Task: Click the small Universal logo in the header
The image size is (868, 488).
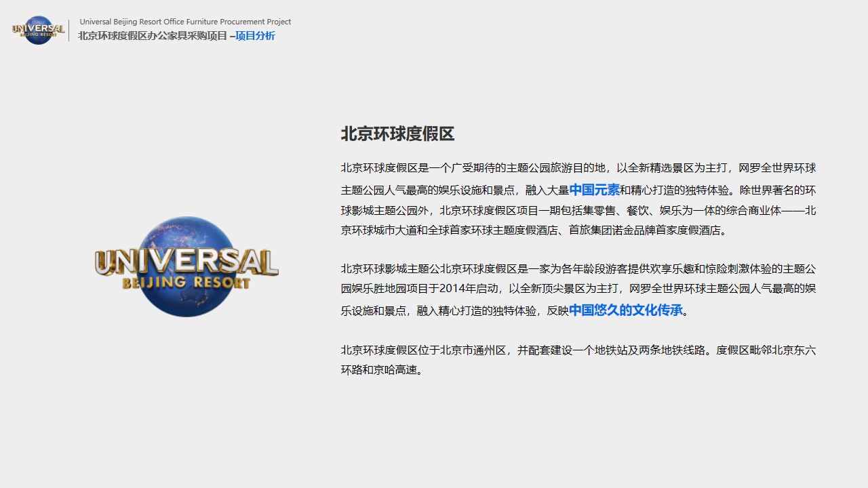Action: tap(38, 30)
